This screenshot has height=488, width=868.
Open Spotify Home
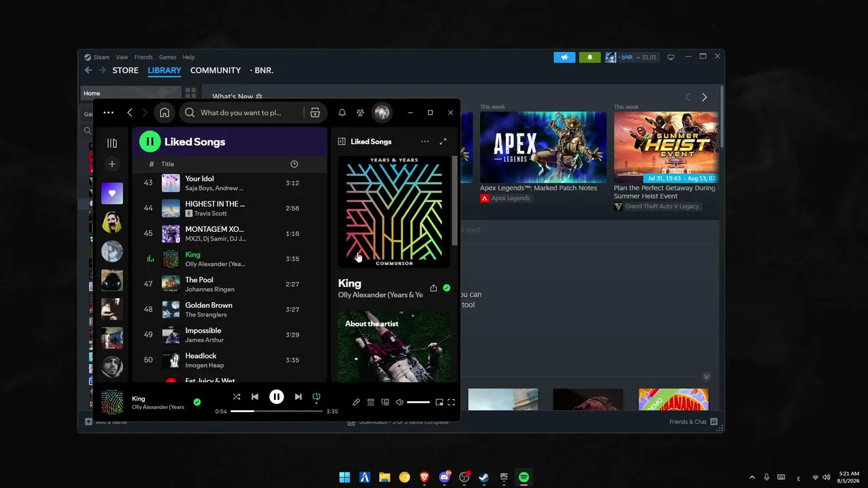point(164,113)
